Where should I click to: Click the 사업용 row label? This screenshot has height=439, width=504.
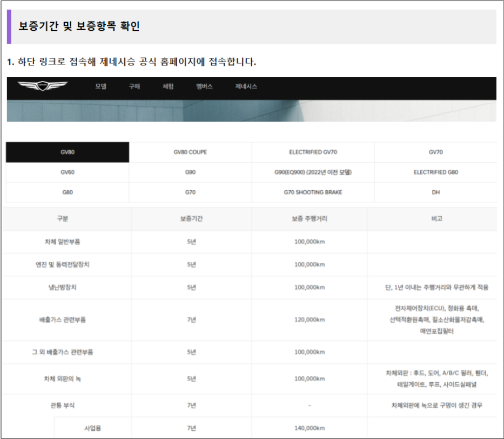tap(92, 428)
